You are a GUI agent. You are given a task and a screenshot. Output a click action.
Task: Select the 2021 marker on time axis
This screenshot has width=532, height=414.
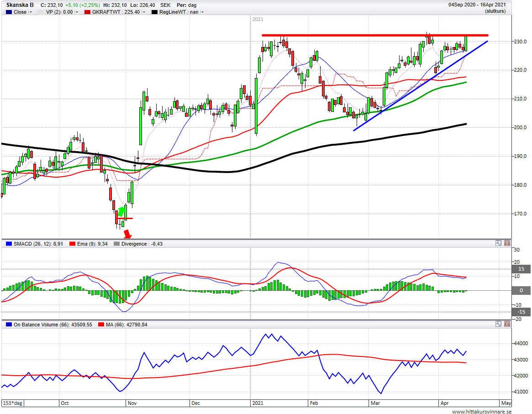pyautogui.click(x=258, y=403)
